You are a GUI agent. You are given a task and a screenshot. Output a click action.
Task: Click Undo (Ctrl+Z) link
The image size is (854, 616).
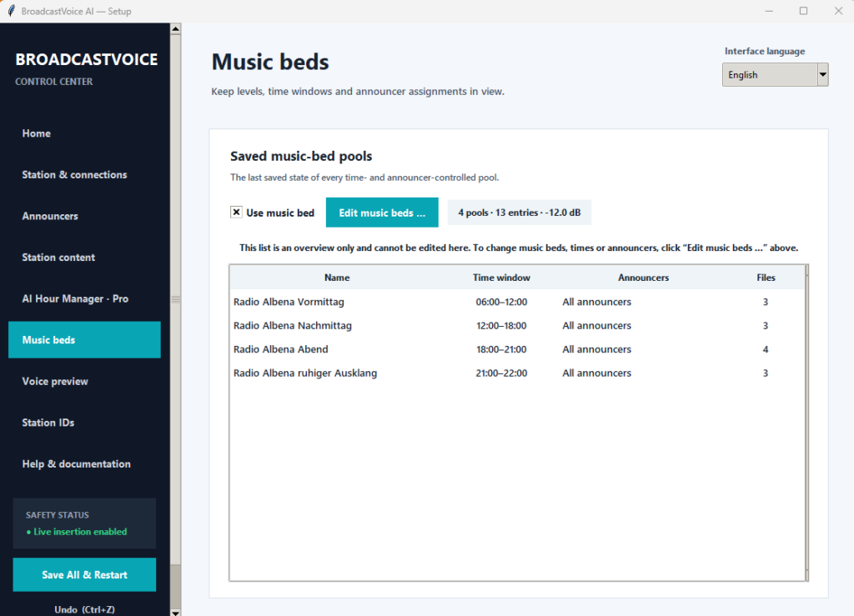[x=84, y=609]
